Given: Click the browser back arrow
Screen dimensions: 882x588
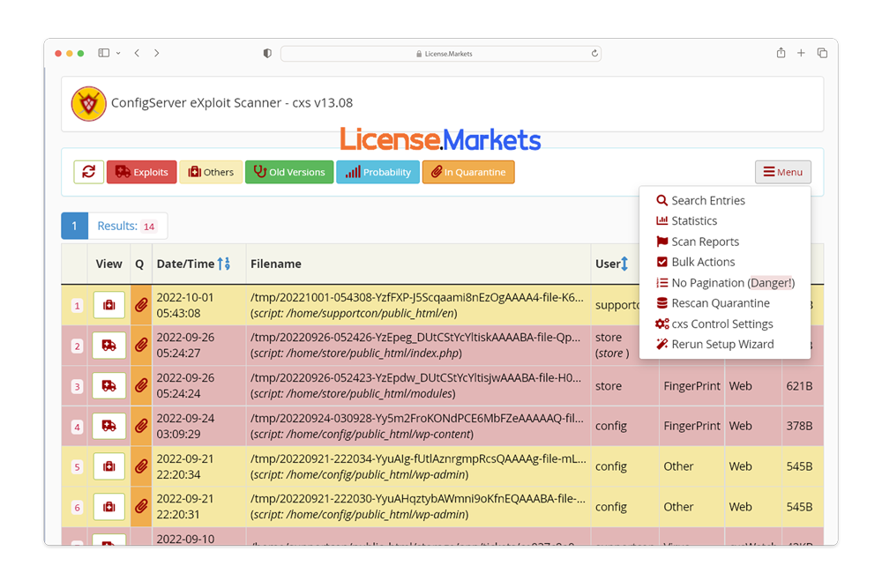Looking at the screenshot, I should point(137,53).
